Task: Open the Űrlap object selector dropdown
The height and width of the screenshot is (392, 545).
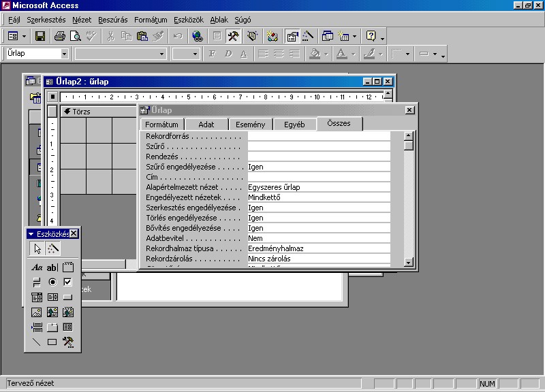Action: pos(65,54)
